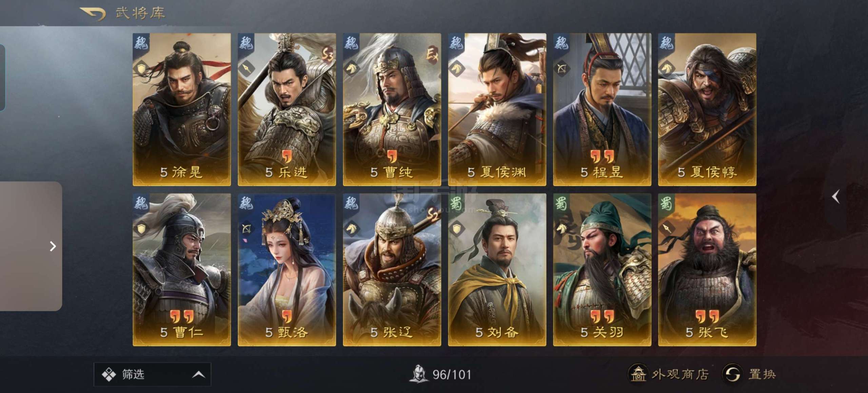The height and width of the screenshot is (393, 868).
Task: Expand the left side panel arrow
Action: tap(53, 246)
